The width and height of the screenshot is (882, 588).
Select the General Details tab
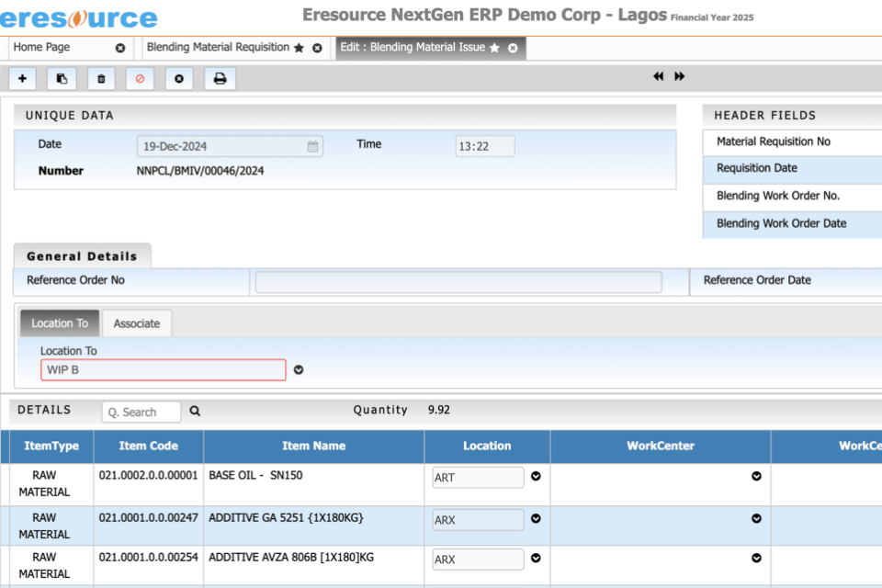point(82,256)
